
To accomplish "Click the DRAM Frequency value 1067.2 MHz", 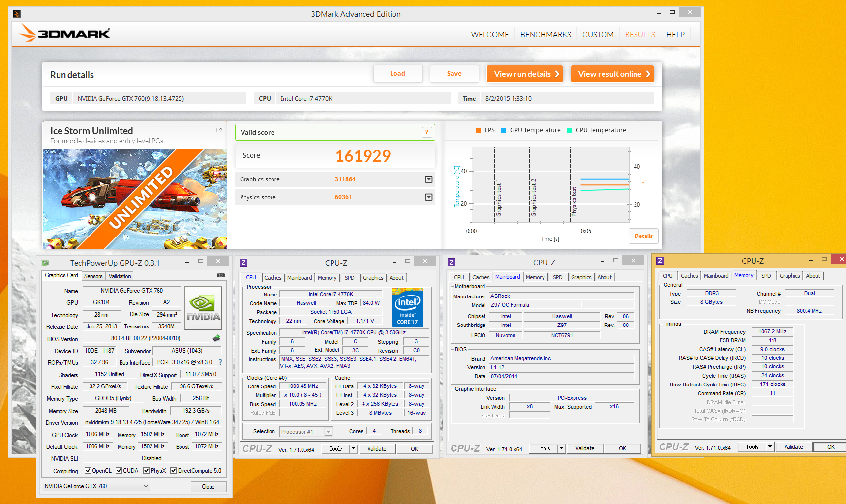I will pyautogui.click(x=772, y=332).
